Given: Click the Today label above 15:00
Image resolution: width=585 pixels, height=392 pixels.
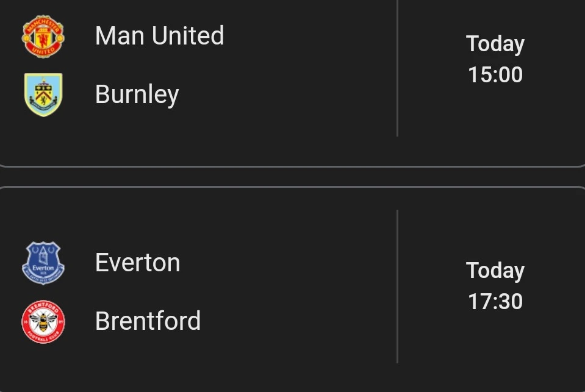Looking at the screenshot, I should [495, 44].
